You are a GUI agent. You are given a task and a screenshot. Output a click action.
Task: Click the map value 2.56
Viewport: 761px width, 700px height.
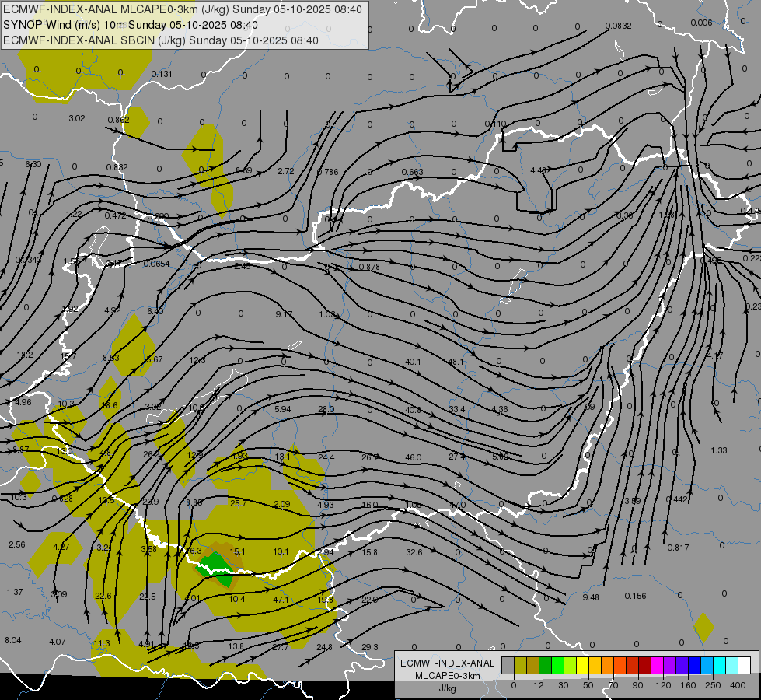pyautogui.click(x=17, y=545)
